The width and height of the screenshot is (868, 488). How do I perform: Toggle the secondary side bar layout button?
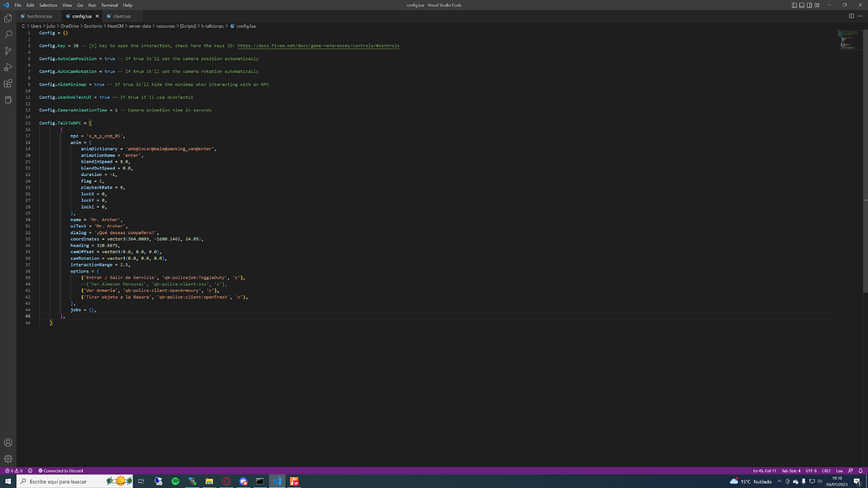coord(811,5)
